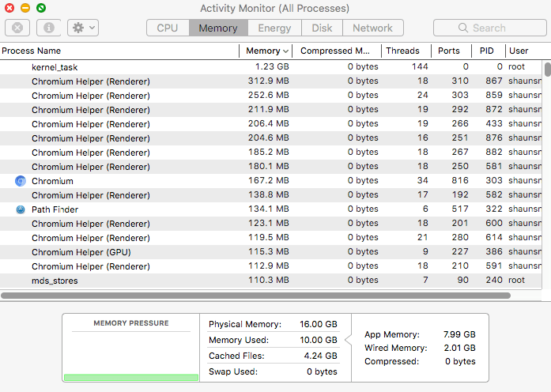Viewport: 551px width, 392px height.
Task: Select Chromium Helper row using 312.9 MB
Action: click(270, 81)
